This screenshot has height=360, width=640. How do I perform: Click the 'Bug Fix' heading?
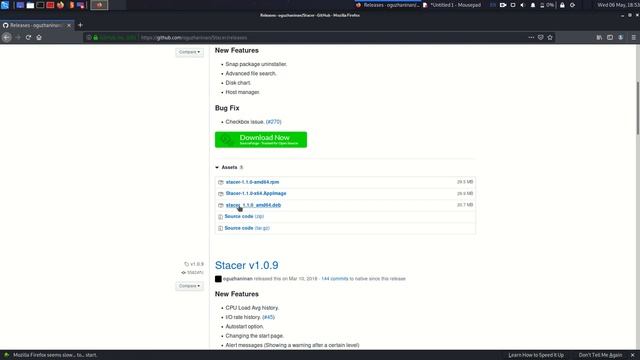pos(227,108)
